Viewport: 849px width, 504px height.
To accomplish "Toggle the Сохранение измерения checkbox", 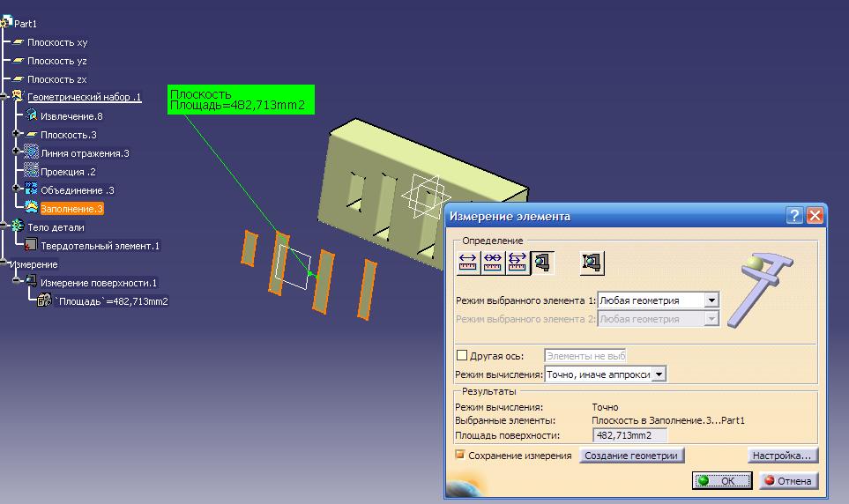I will coord(459,455).
